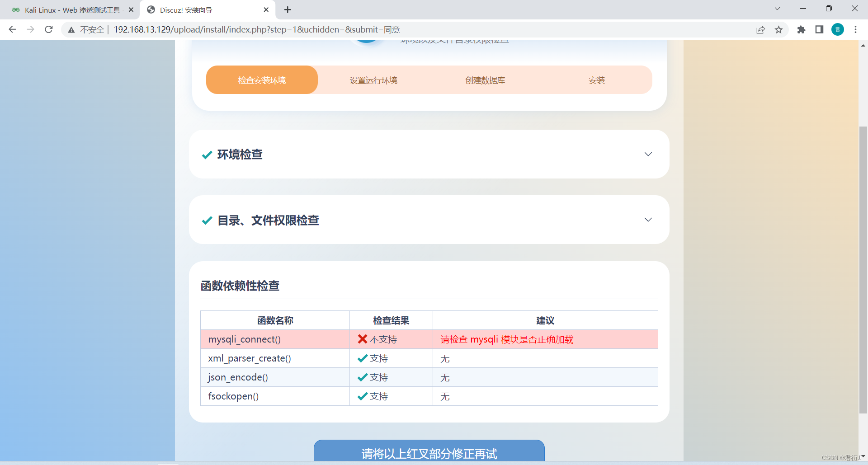868x465 pixels.
Task: Open the tab search dropdown arrow
Action: coord(777,9)
